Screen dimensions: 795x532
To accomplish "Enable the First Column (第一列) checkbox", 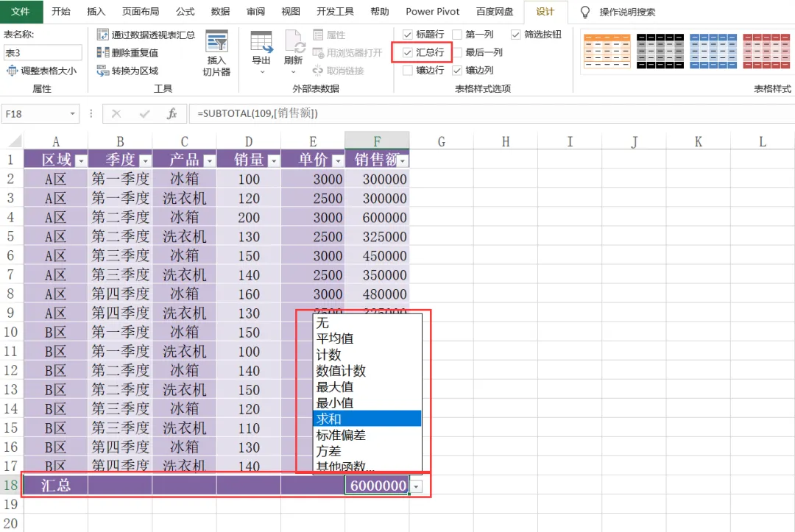I will [457, 35].
